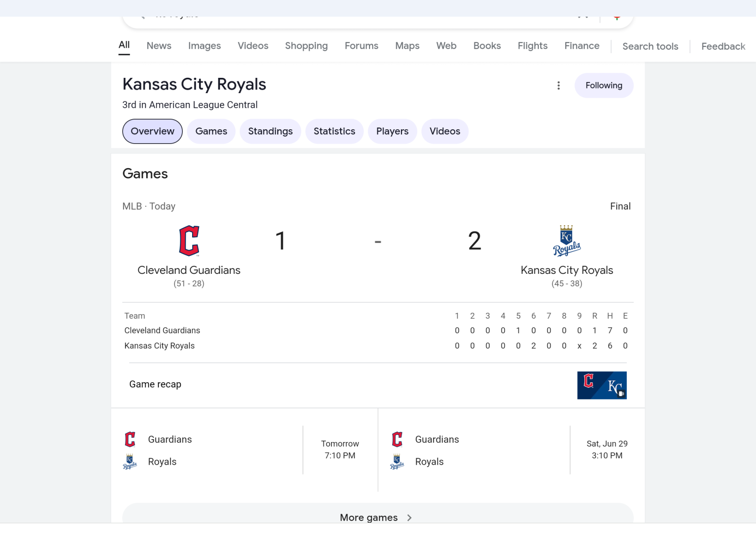756x556 pixels.
Task: Click '3rd in American League Central' text
Action: pos(190,105)
